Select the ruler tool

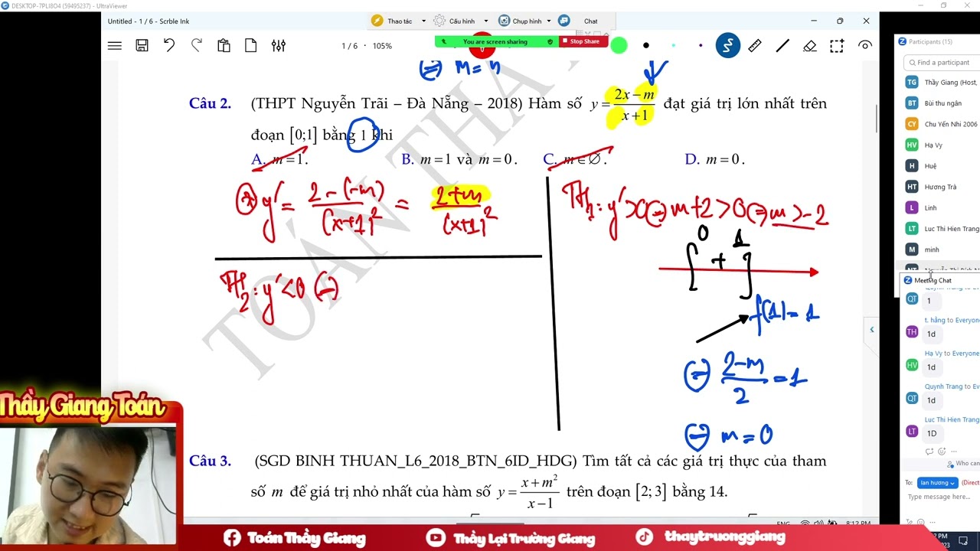point(755,46)
